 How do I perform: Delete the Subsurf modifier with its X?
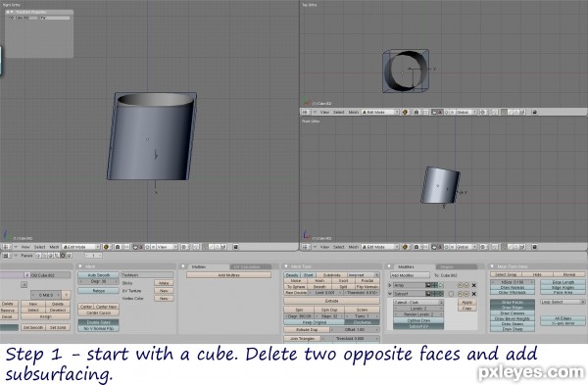[474, 294]
